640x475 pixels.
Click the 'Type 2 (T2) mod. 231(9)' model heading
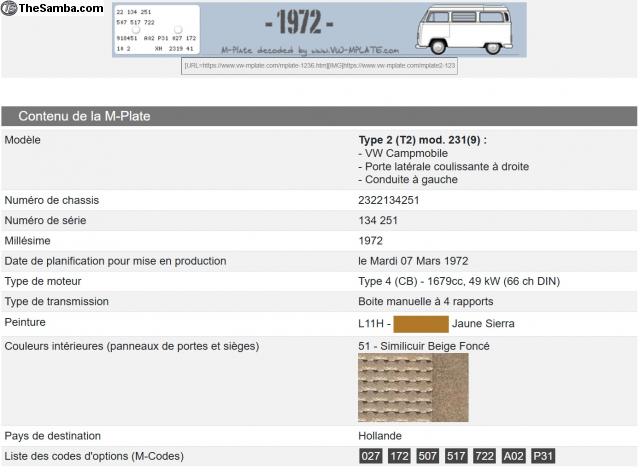429,140
